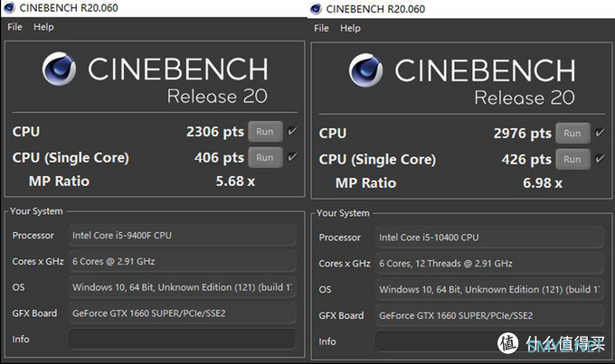The height and width of the screenshot is (364, 615).
Task: Click 'CINEBENCH R20.060' title in right window
Action: click(x=375, y=9)
